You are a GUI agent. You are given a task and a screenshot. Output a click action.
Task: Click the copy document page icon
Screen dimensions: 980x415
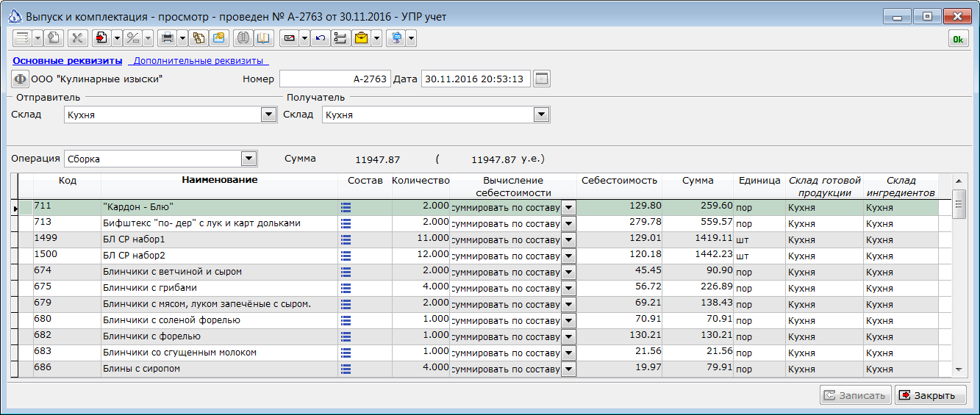[x=54, y=38]
